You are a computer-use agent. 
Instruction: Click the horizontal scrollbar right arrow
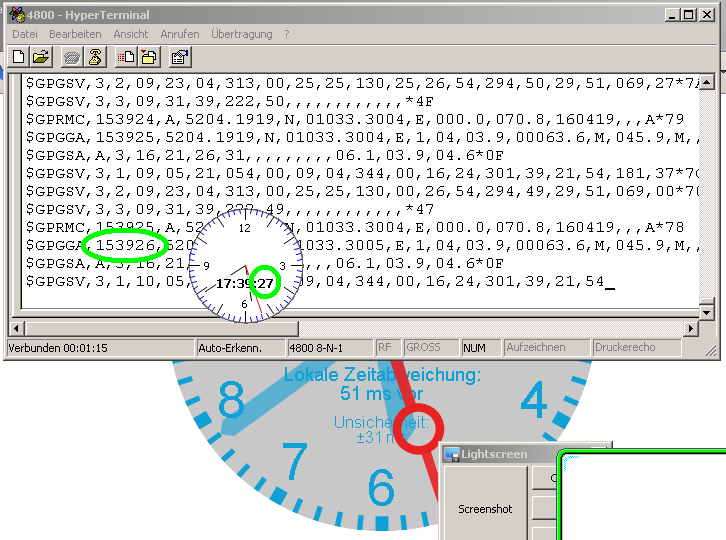[691, 328]
